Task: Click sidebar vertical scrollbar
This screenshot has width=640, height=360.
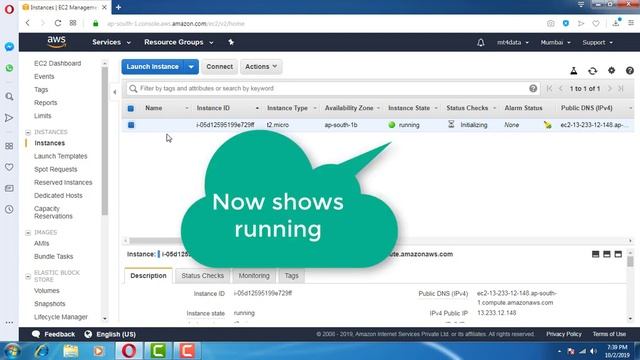Action: click(x=105, y=141)
